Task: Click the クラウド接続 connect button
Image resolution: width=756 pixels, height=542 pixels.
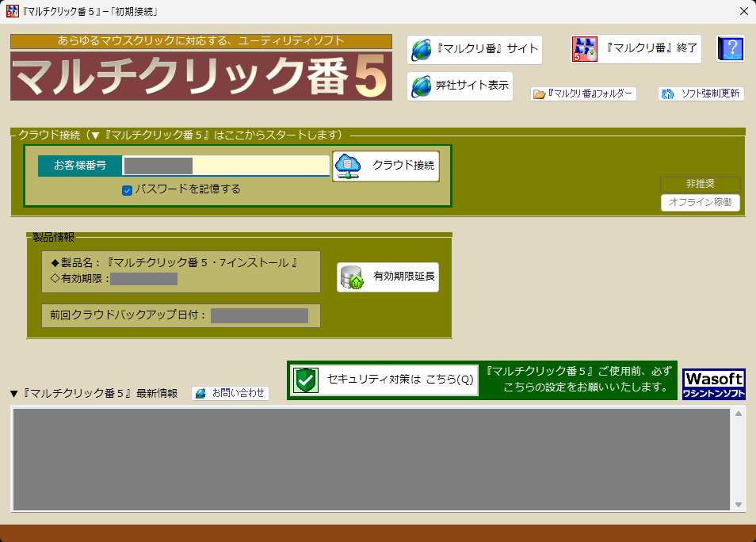Action: coord(386,166)
